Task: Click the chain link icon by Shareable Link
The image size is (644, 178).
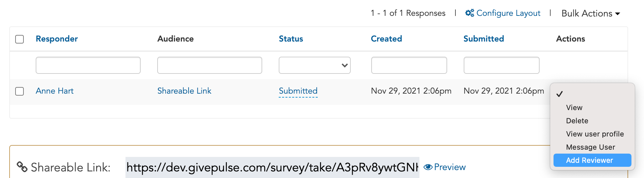Action: click(22, 167)
